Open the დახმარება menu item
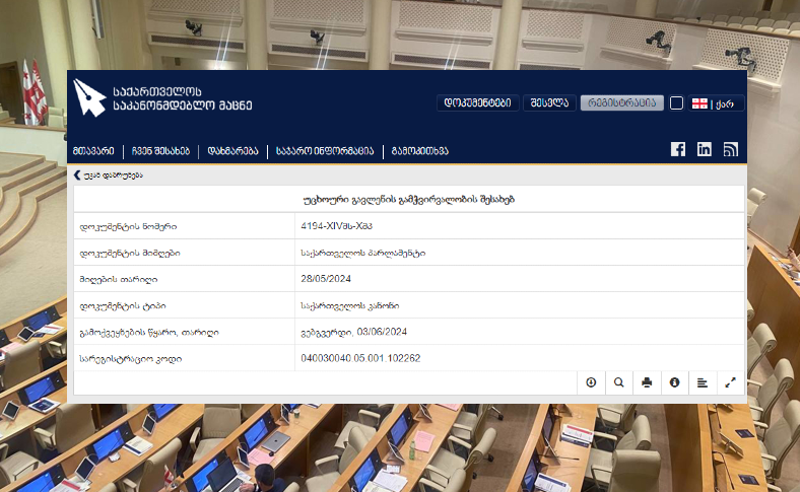 point(233,151)
